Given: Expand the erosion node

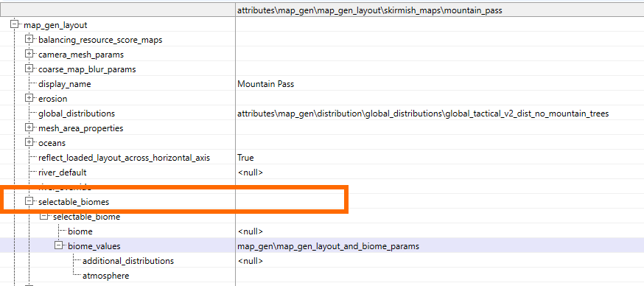Looking at the screenshot, I should (x=29, y=99).
